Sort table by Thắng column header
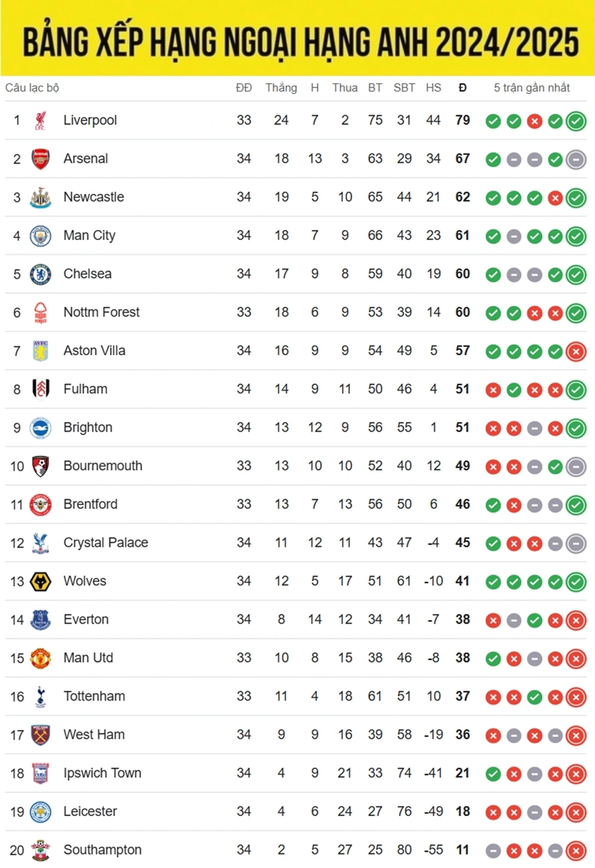595x868 pixels. point(281,88)
